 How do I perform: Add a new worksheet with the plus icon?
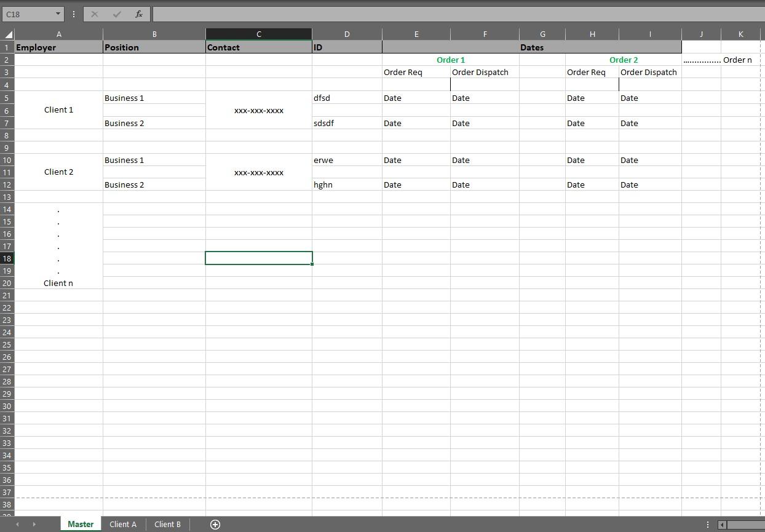(215, 524)
